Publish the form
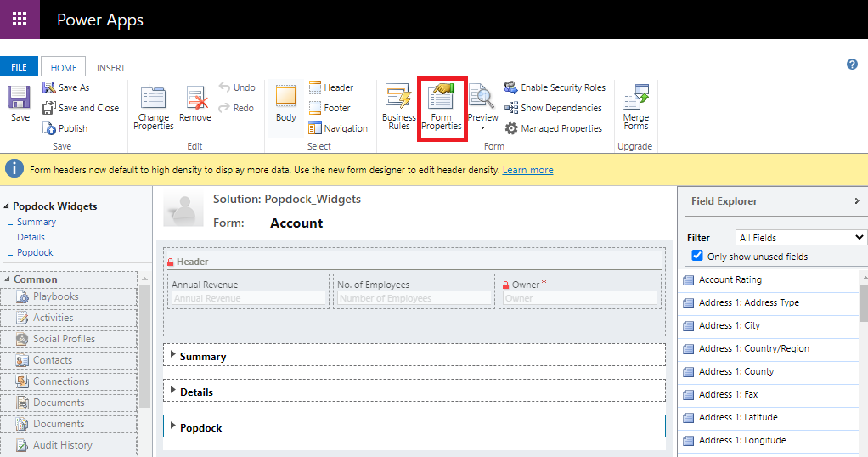The width and height of the screenshot is (868, 457). [x=65, y=128]
